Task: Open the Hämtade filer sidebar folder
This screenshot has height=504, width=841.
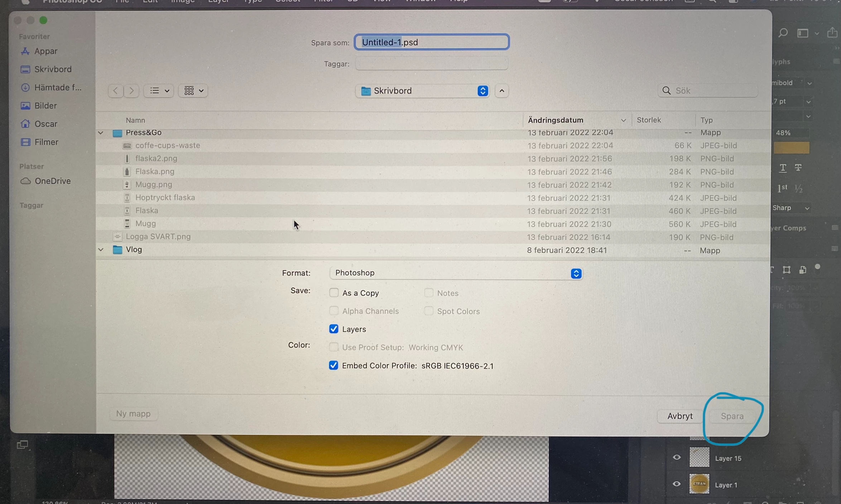Action: tap(57, 87)
